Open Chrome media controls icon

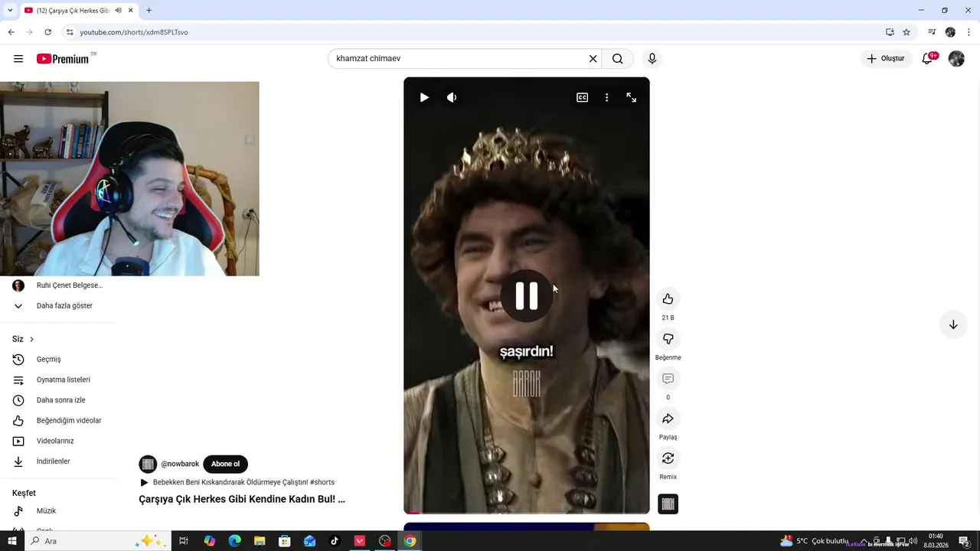[932, 32]
